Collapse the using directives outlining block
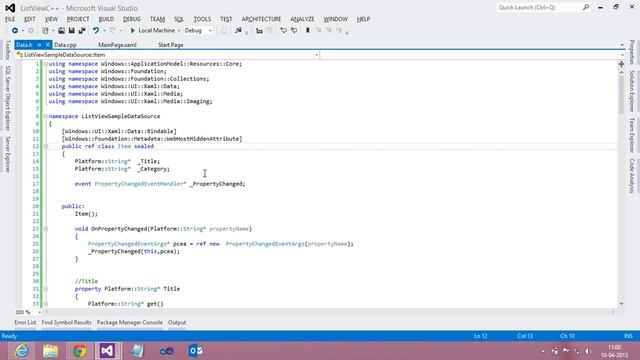 [46, 64]
